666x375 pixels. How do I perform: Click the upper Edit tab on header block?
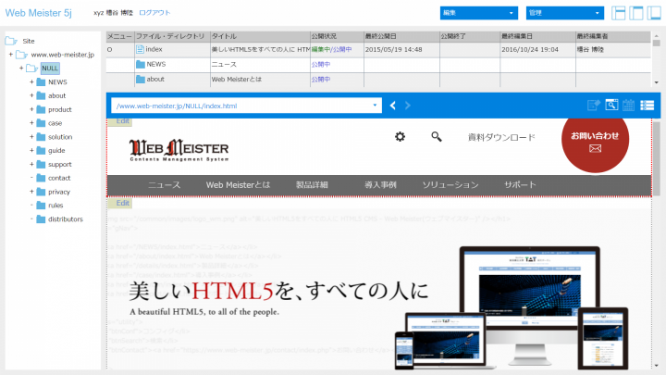click(x=120, y=121)
